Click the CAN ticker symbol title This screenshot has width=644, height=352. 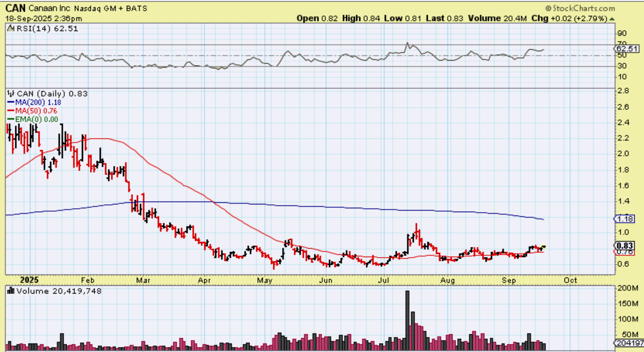click(15, 8)
